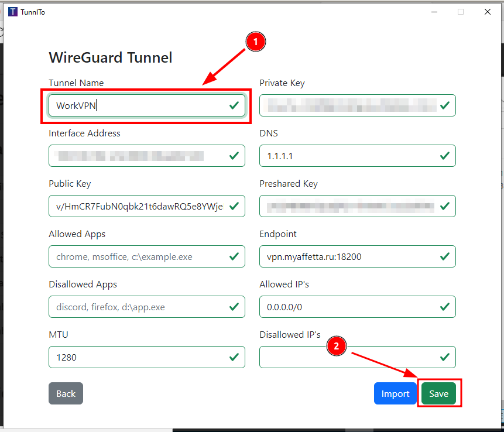
Task: Click the Preshared Key input field
Action: click(348, 206)
